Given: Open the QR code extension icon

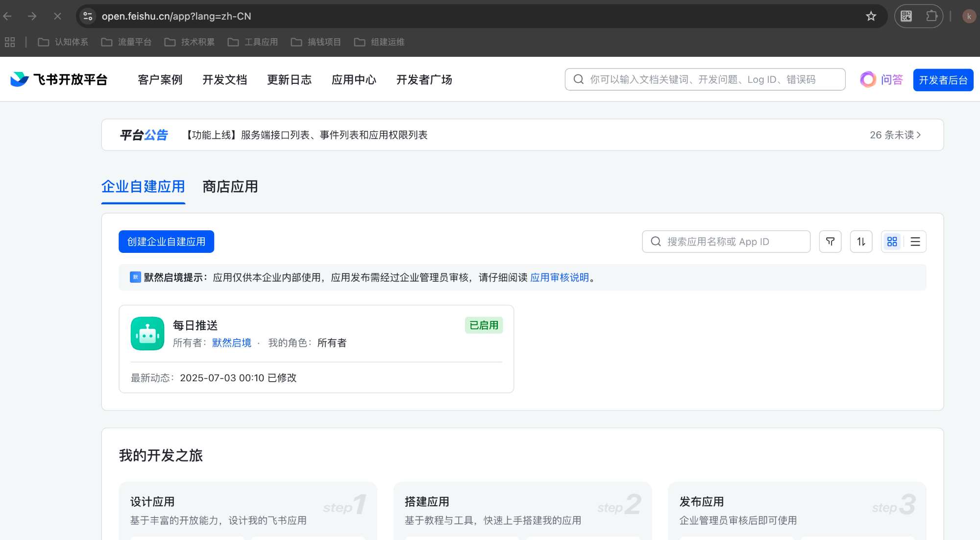Looking at the screenshot, I should tap(906, 16).
